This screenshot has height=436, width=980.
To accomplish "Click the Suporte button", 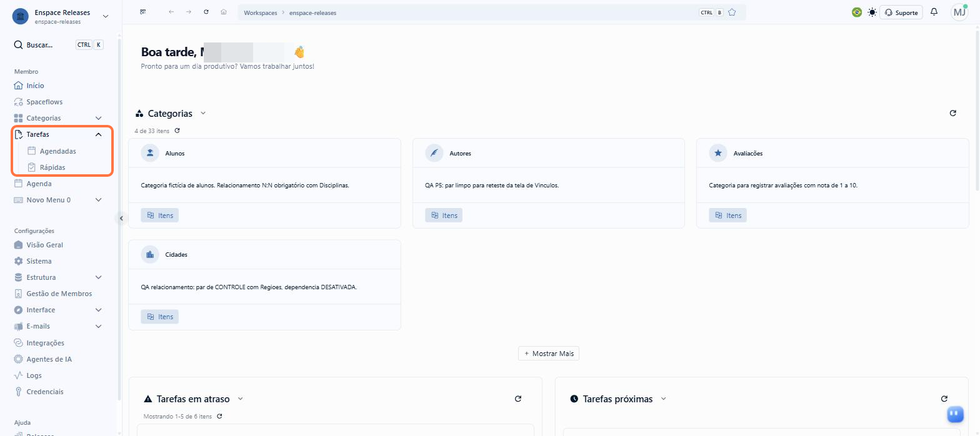I will point(901,12).
